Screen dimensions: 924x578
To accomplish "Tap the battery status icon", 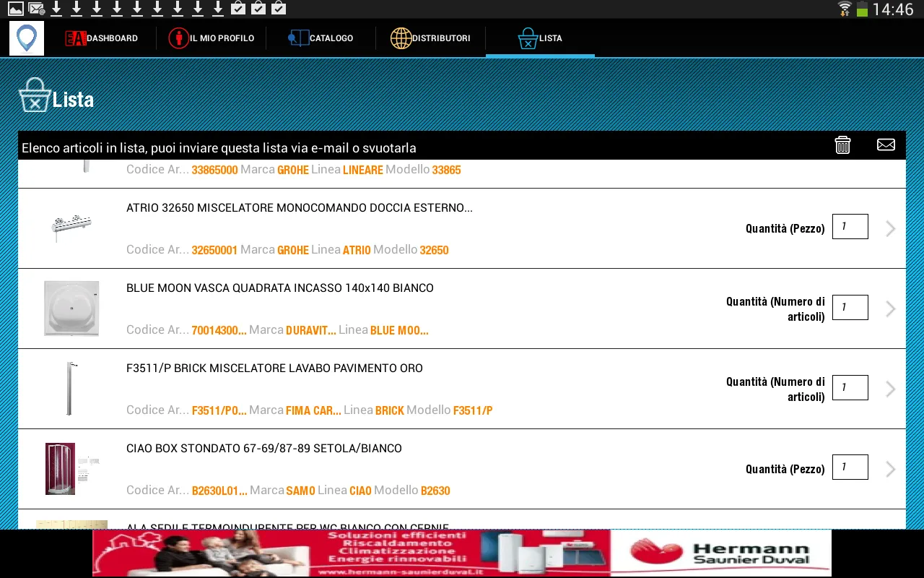I will coord(862,9).
